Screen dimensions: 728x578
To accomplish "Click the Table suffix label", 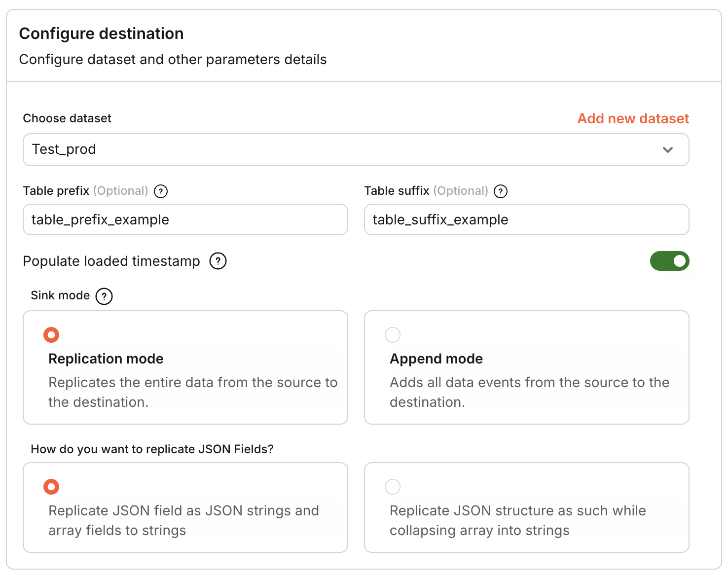I will pos(397,191).
